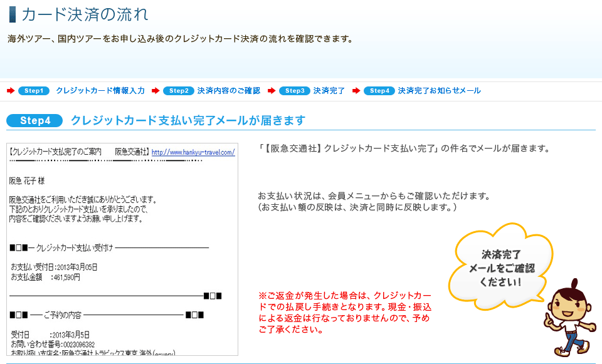Open the クレジットカード情報入力 step link
602x364 pixels.
[100, 91]
